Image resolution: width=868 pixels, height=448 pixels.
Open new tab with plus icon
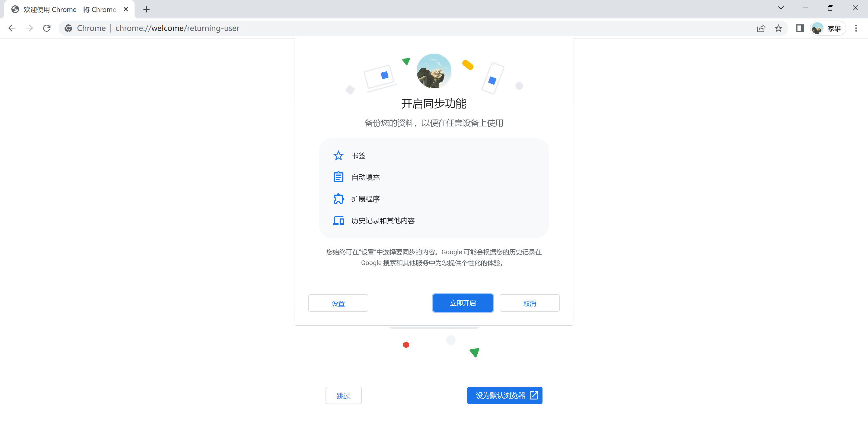coord(146,9)
